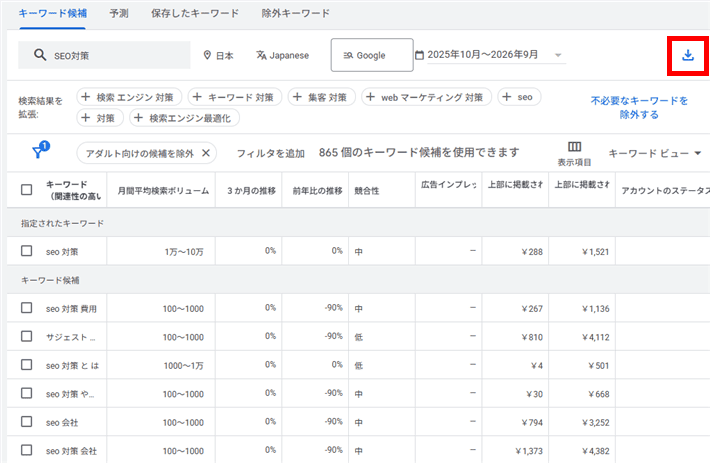The height and width of the screenshot is (463, 710).
Task: Click volume cell 1000～1万
Action: click(x=183, y=366)
